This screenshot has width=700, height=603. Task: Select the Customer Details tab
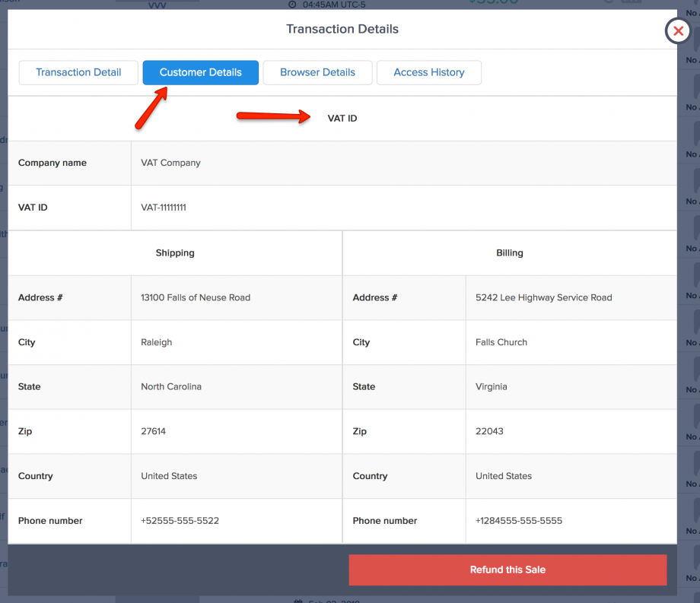click(x=200, y=72)
